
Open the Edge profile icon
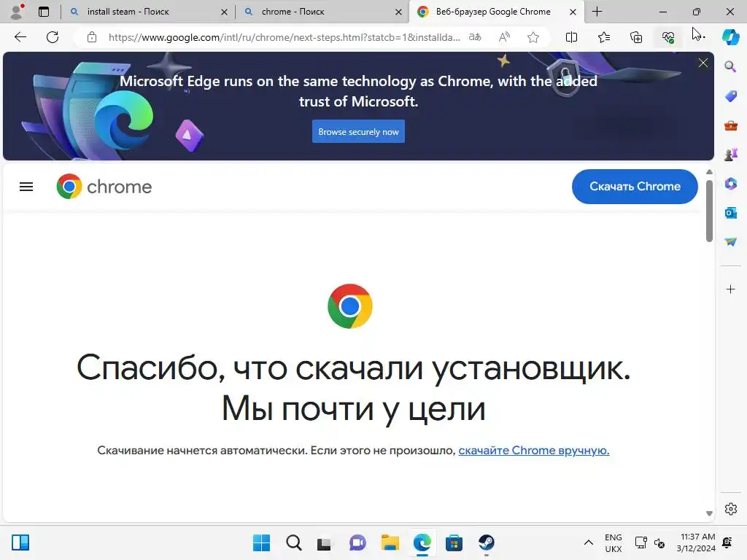point(17,12)
